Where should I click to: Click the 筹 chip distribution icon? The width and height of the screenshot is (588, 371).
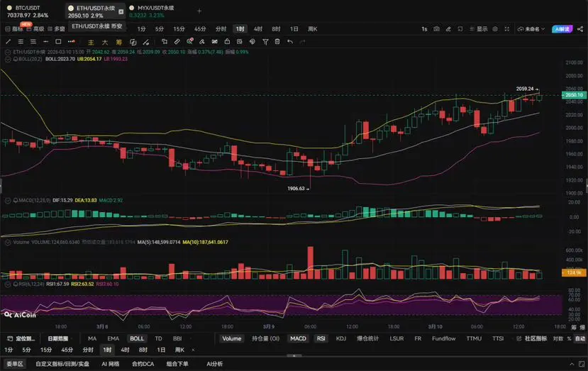pyautogui.click(x=119, y=42)
